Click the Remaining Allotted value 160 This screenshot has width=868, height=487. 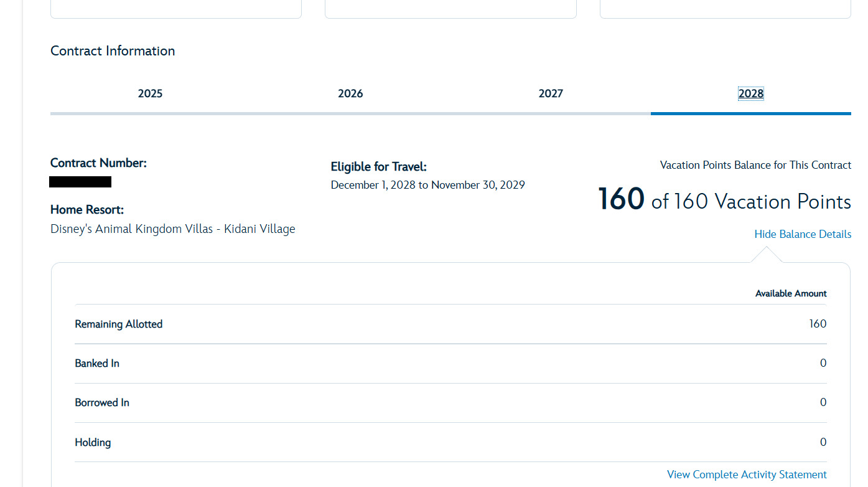point(818,324)
